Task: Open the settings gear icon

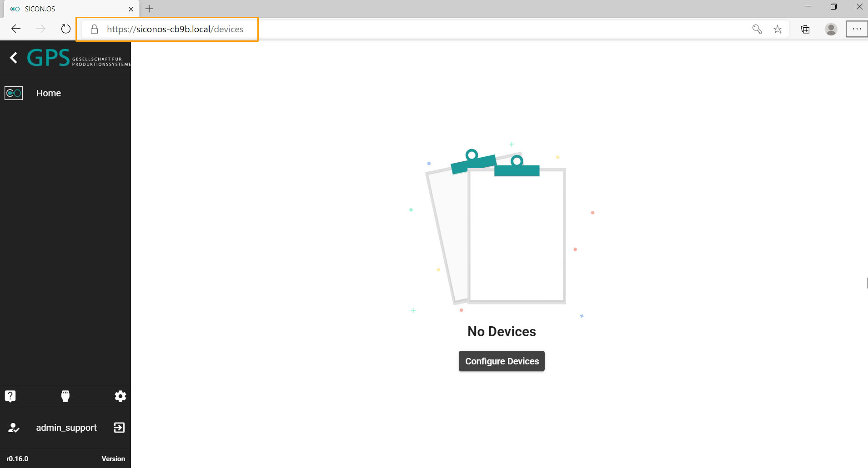Action: pos(120,396)
